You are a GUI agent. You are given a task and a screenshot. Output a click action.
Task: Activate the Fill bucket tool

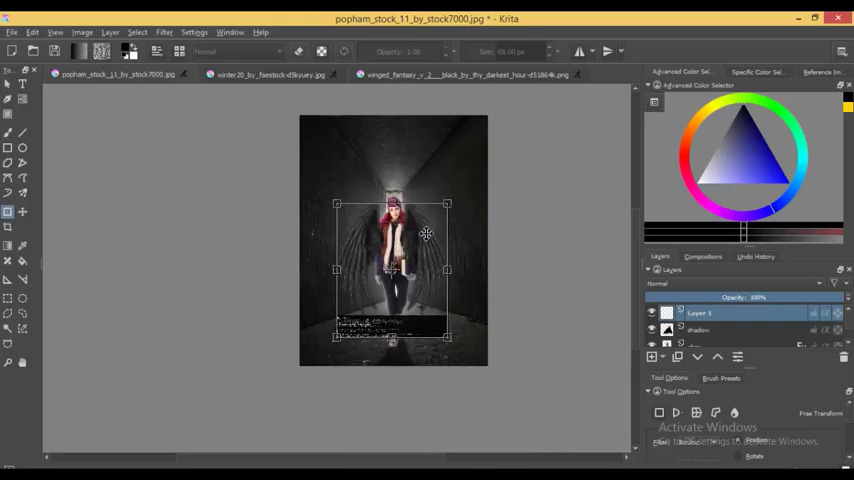tap(22, 261)
